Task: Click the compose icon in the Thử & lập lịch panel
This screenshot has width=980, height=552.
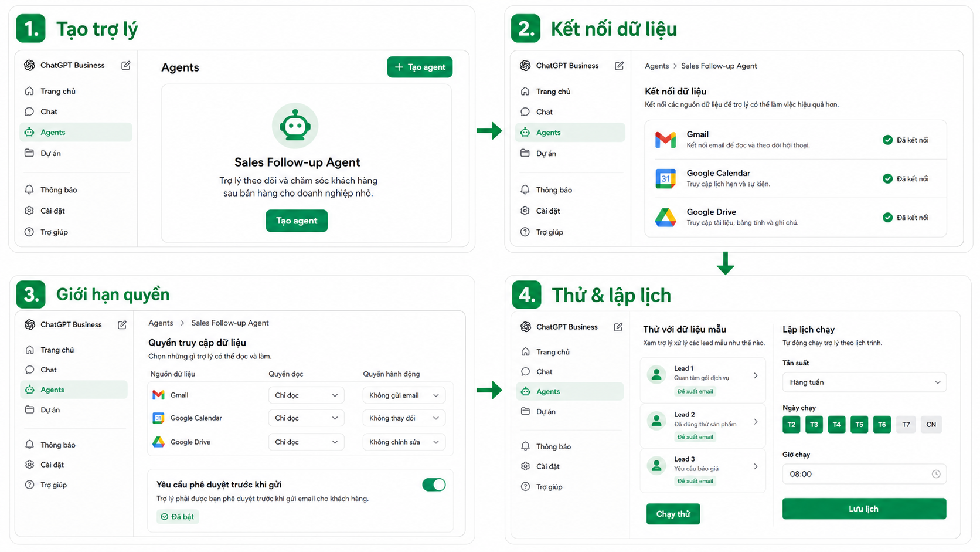Action: pos(618,327)
